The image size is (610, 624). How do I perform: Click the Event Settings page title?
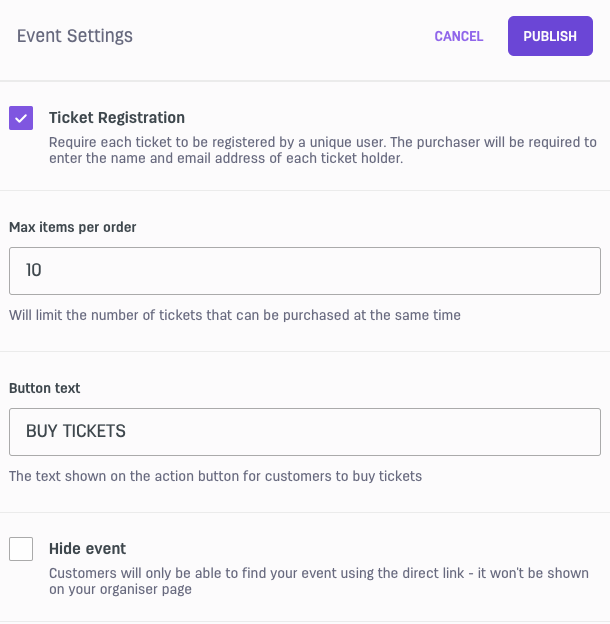75,36
